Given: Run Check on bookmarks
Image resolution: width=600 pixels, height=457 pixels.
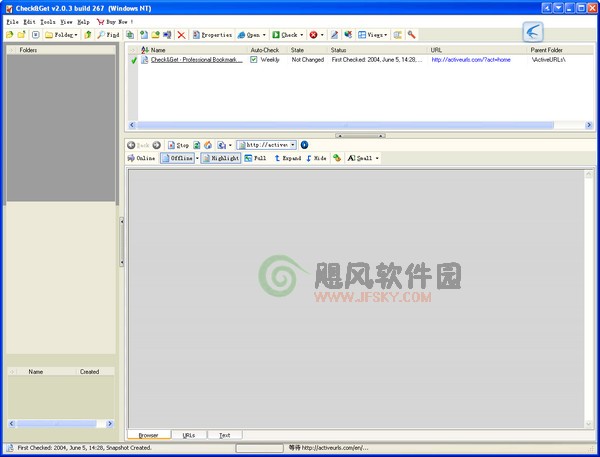Looking at the screenshot, I should 285,35.
